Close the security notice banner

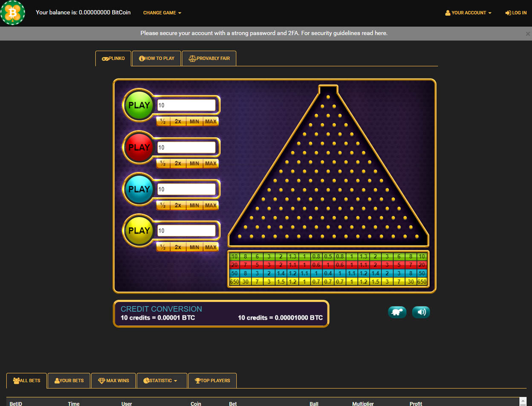pos(528,33)
